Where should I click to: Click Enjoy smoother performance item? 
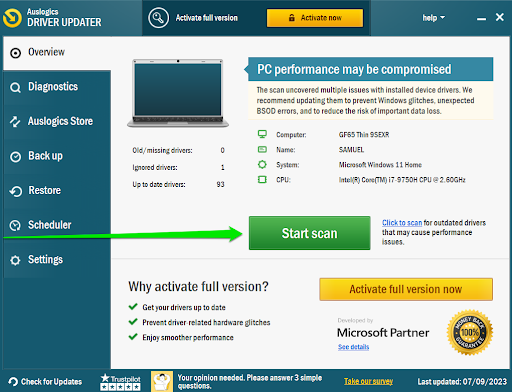(188, 338)
